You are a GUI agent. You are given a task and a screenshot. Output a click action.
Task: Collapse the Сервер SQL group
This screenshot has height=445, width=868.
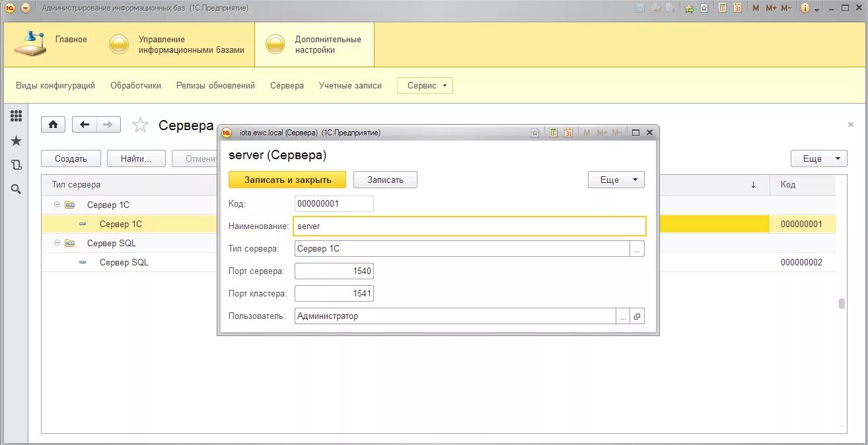[57, 243]
